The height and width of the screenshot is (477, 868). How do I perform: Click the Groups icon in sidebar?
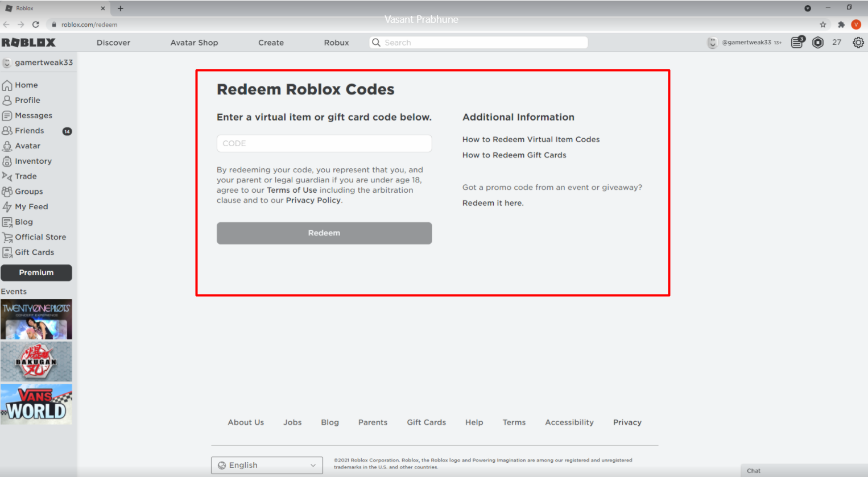pos(7,192)
